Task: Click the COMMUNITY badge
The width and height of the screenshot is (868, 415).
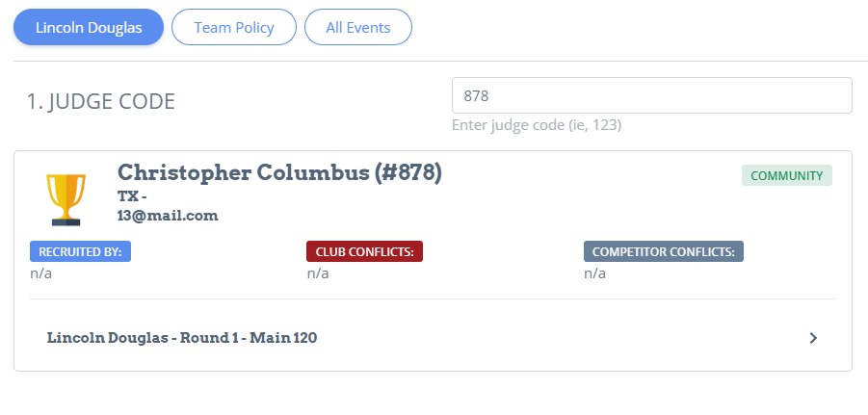Action: pyautogui.click(x=787, y=175)
